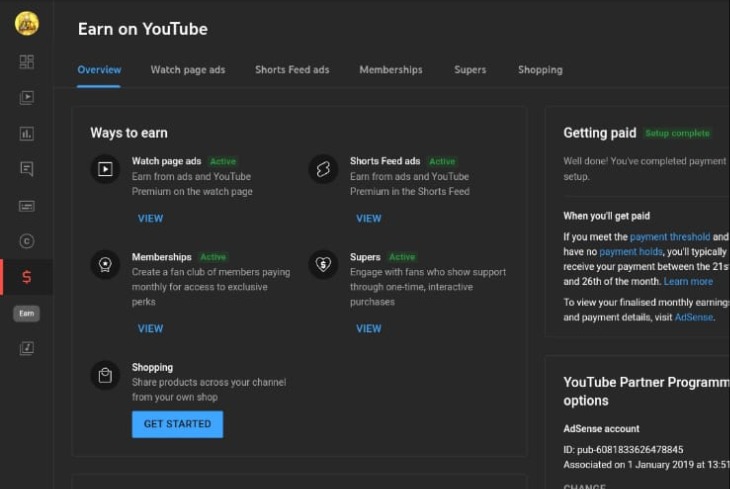The height and width of the screenshot is (489, 730).
Task: Open the payment threshold link
Action: 670,237
